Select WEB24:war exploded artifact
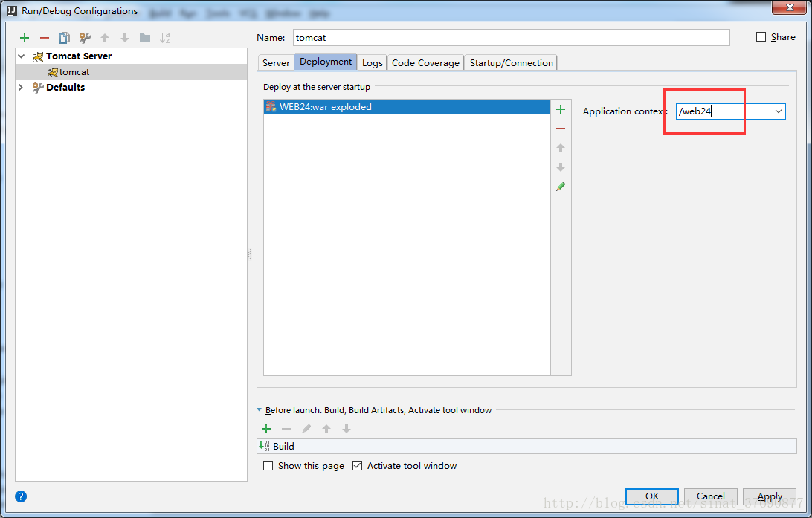The image size is (812, 518). (407, 106)
